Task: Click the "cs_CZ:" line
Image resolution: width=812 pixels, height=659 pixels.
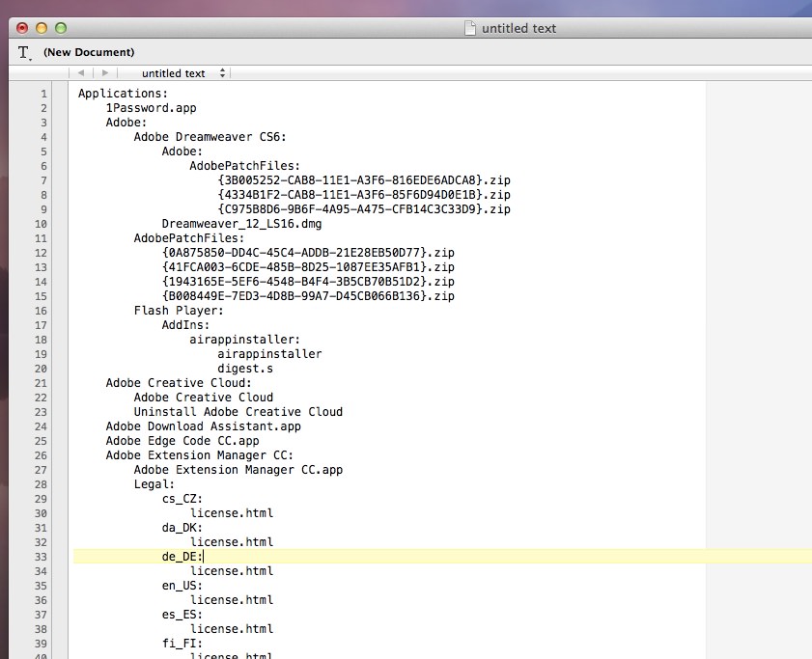Action: pyautogui.click(x=182, y=500)
